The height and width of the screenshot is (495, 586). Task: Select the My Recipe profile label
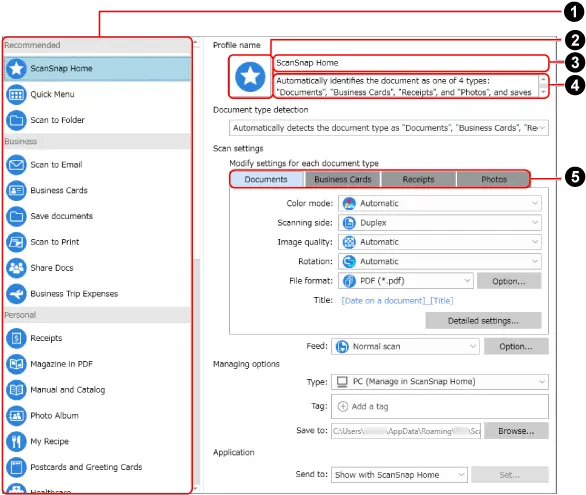pyautogui.click(x=50, y=442)
